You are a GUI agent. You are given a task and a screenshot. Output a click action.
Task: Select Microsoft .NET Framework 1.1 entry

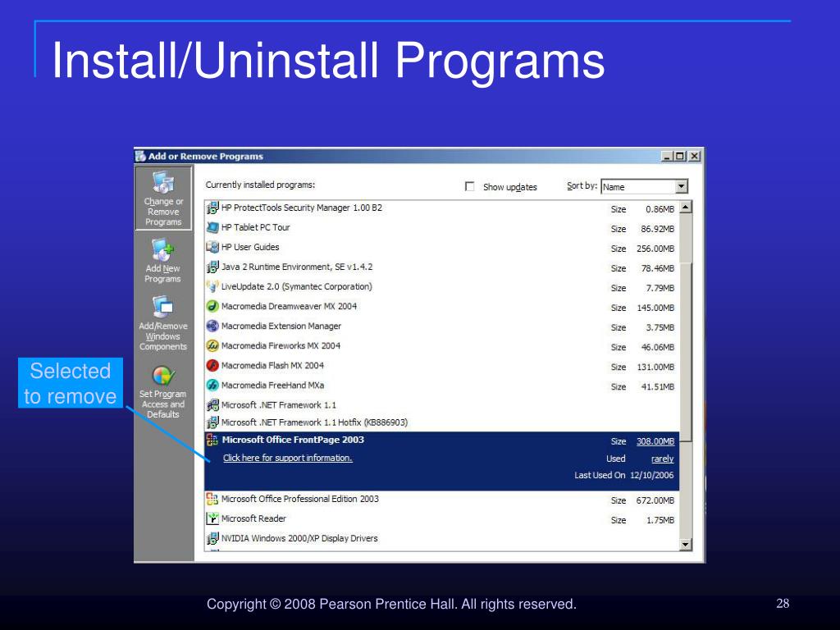click(x=442, y=405)
